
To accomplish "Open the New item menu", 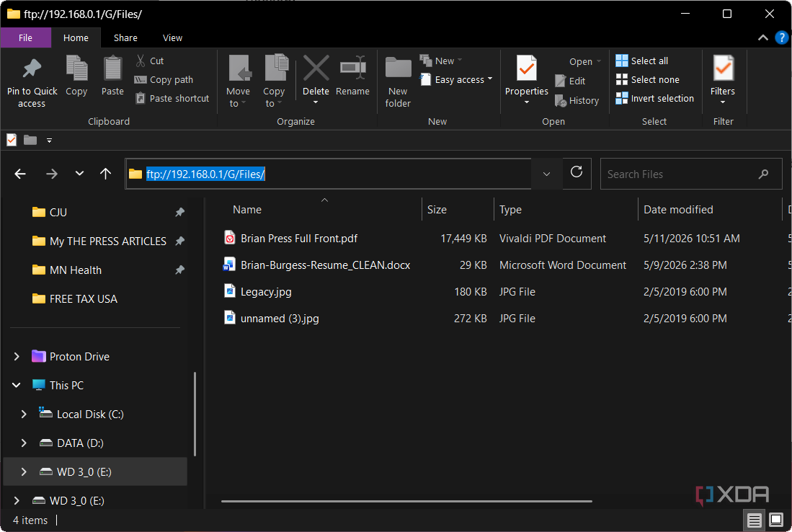I will point(441,61).
